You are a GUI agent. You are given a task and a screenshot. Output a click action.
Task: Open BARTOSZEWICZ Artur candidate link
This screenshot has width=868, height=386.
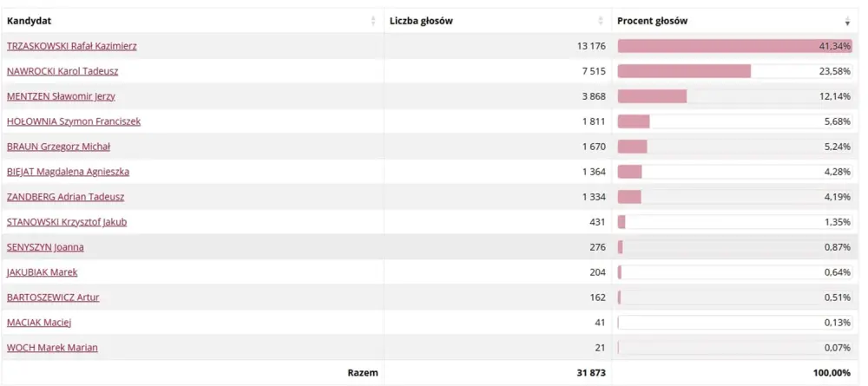coord(53,298)
